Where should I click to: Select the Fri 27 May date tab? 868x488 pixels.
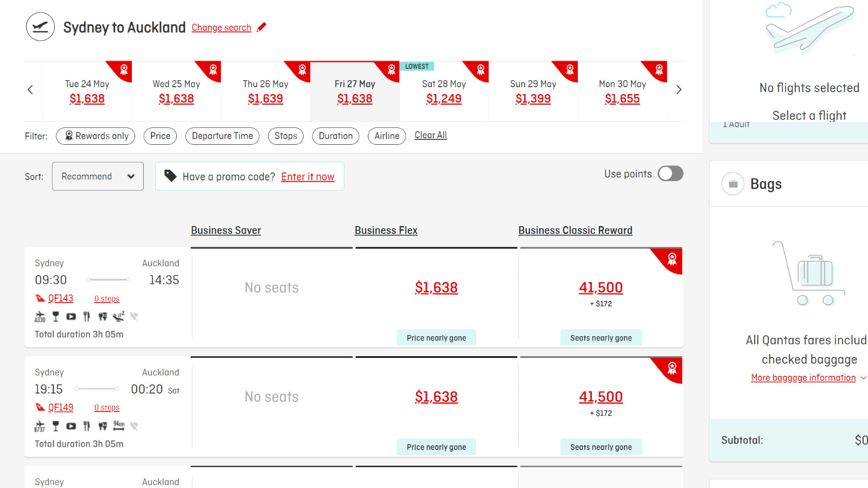click(355, 91)
